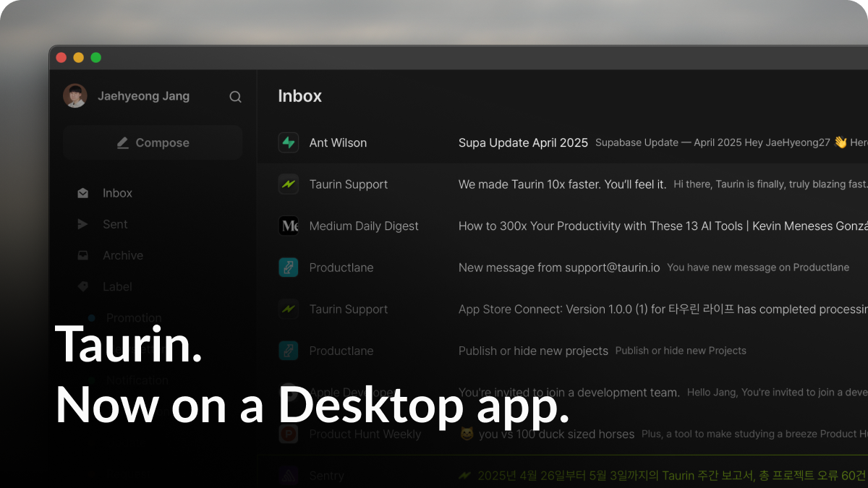Select sender name Ant Wilson

338,142
